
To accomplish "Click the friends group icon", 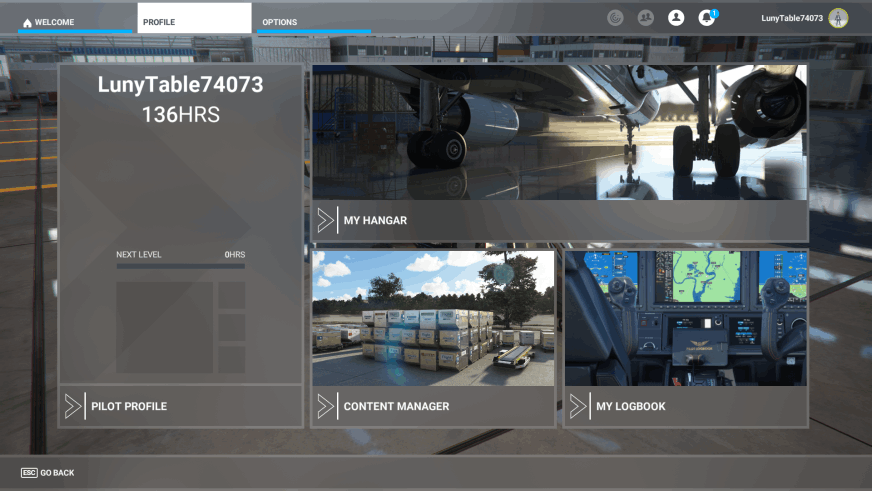I will (646, 18).
